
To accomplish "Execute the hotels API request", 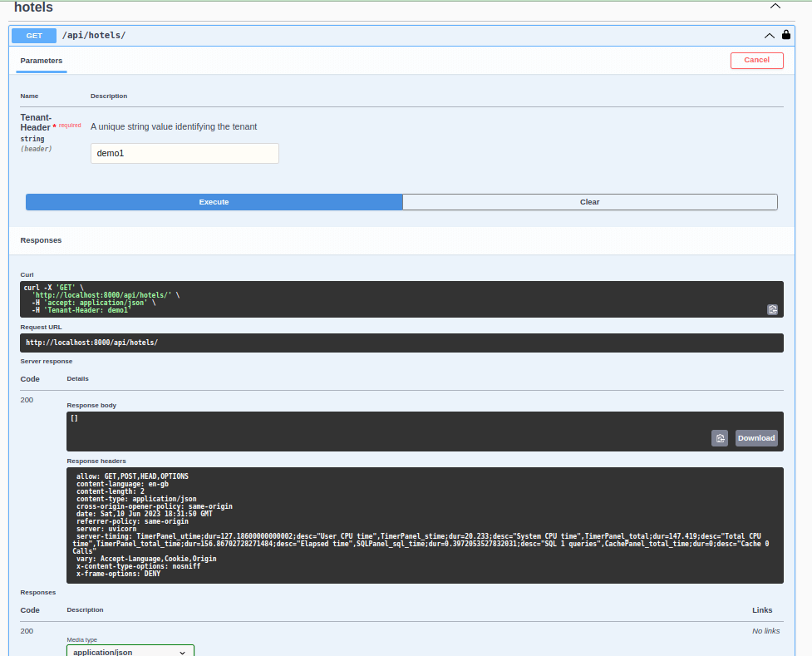I will pyautogui.click(x=214, y=201).
